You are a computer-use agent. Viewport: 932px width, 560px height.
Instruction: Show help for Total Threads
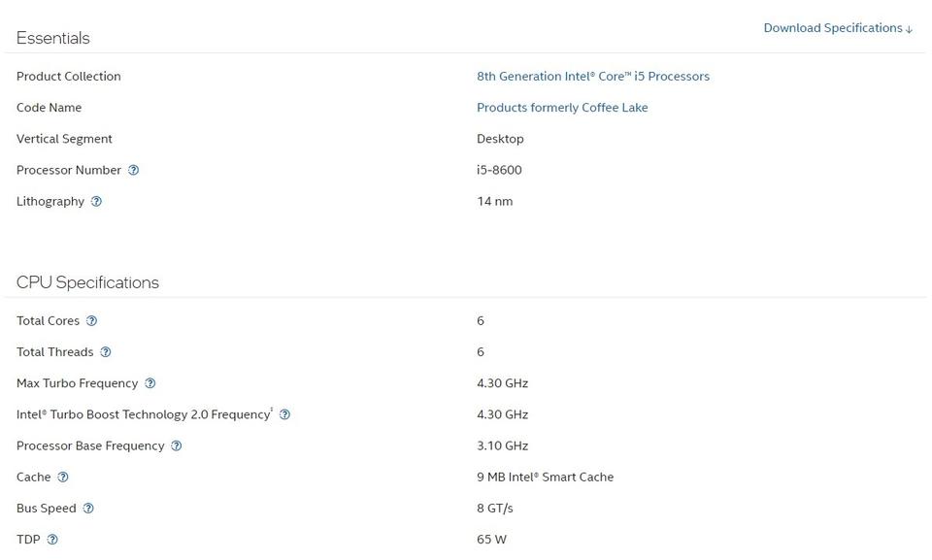point(106,351)
